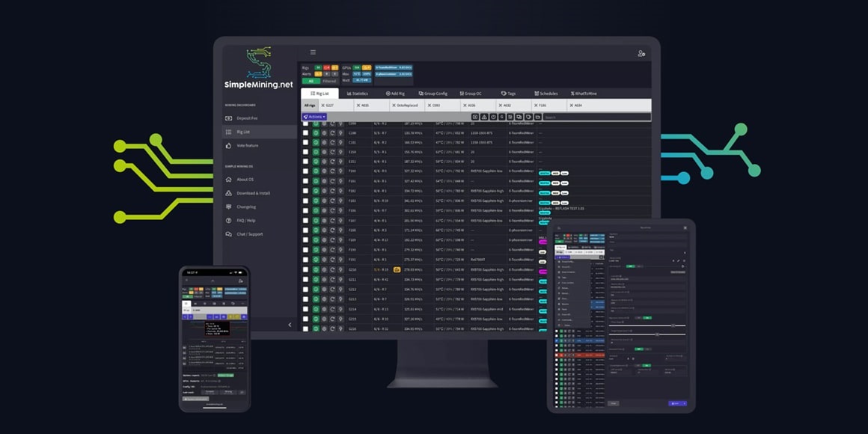
Task: Click green info icon for rig F160
Action: tap(316, 171)
